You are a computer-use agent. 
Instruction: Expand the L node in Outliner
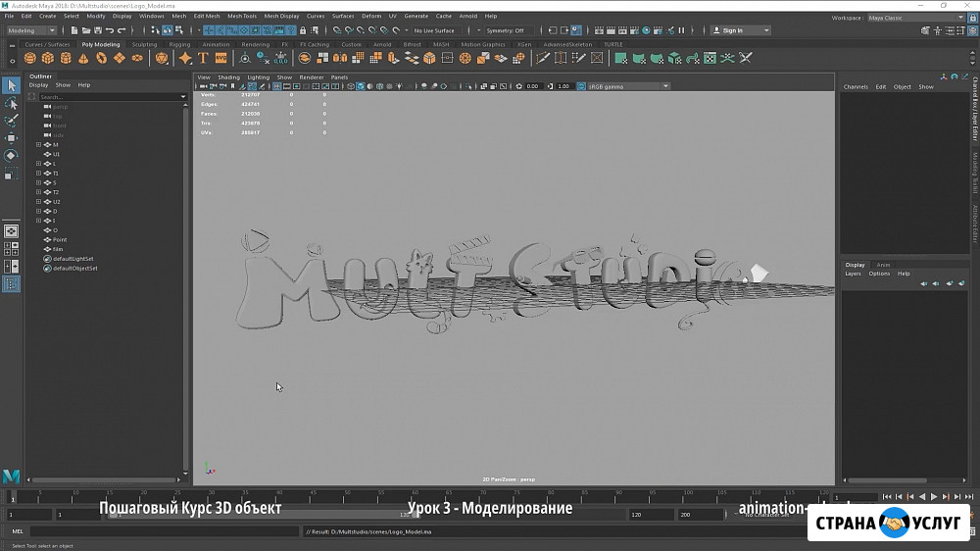click(39, 163)
